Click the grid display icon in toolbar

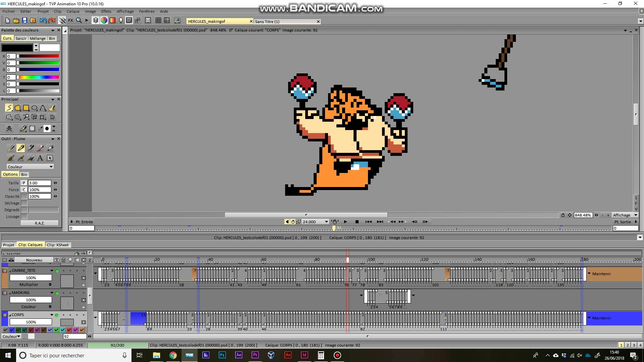pos(158,20)
